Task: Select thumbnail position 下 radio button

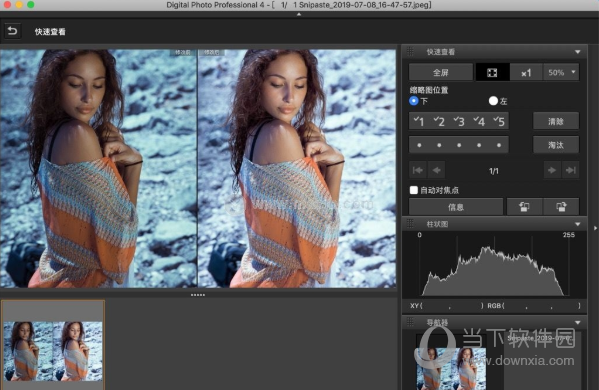Action: tap(414, 101)
